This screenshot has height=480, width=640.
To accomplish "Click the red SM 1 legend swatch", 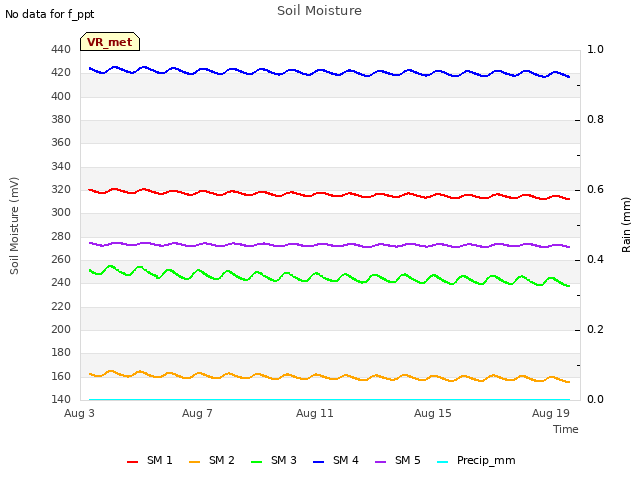I will coord(133,462).
